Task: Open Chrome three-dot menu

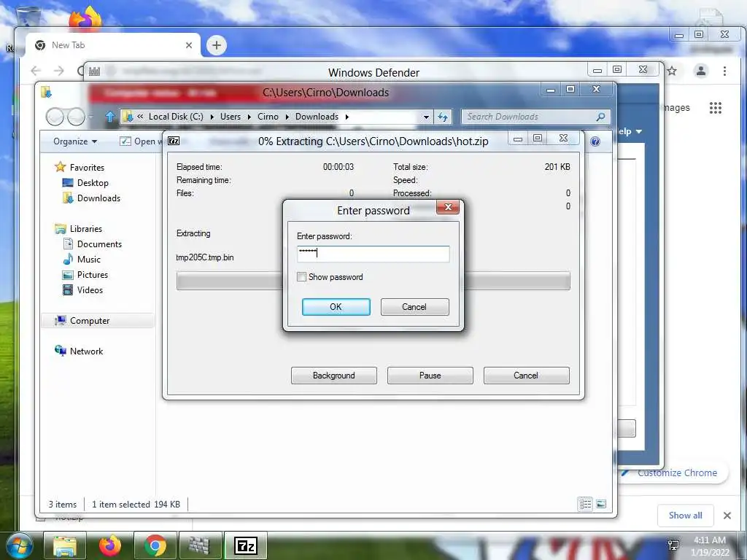Action: click(x=724, y=71)
